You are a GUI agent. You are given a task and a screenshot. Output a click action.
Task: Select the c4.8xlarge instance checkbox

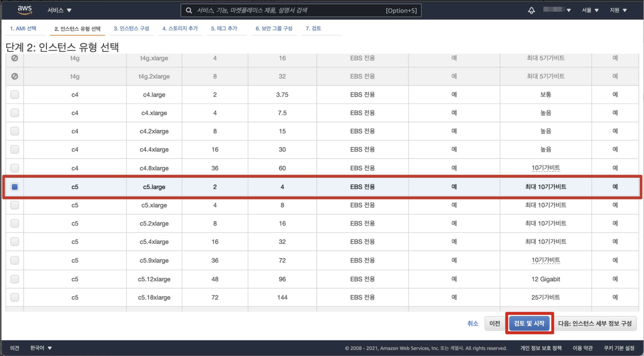click(x=15, y=168)
